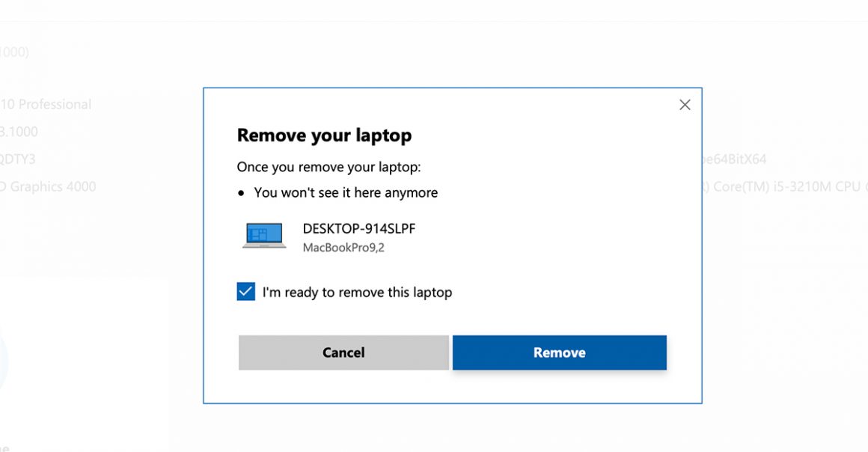Click the "I'm ready to remove this laptop" label
Image resolution: width=868 pixels, height=452 pixels.
tap(357, 293)
